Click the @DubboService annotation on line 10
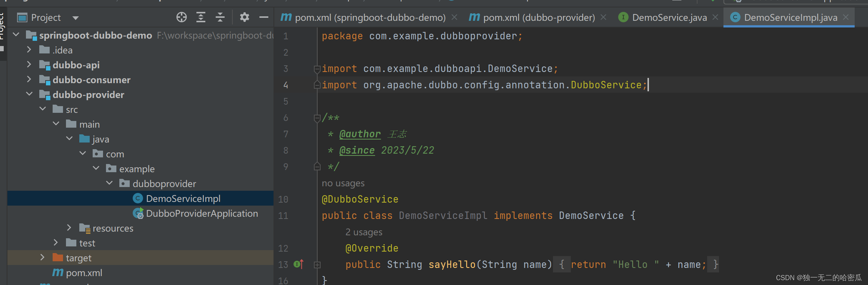 pyautogui.click(x=360, y=199)
